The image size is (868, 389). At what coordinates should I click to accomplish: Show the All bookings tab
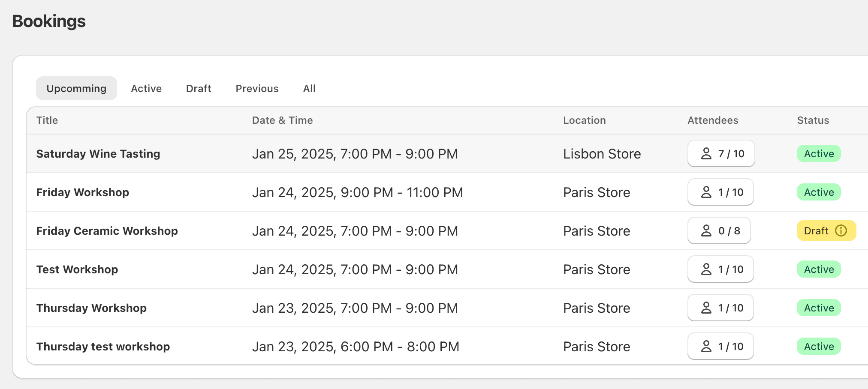309,88
